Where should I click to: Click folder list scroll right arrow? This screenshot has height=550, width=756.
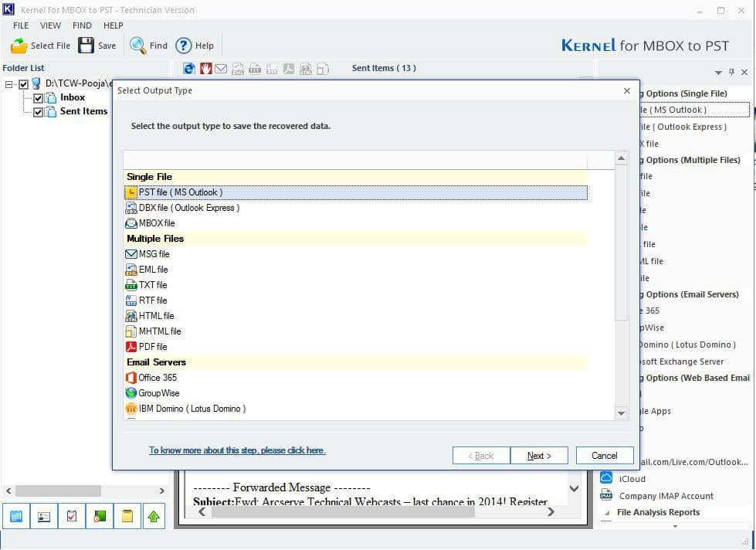161,491
